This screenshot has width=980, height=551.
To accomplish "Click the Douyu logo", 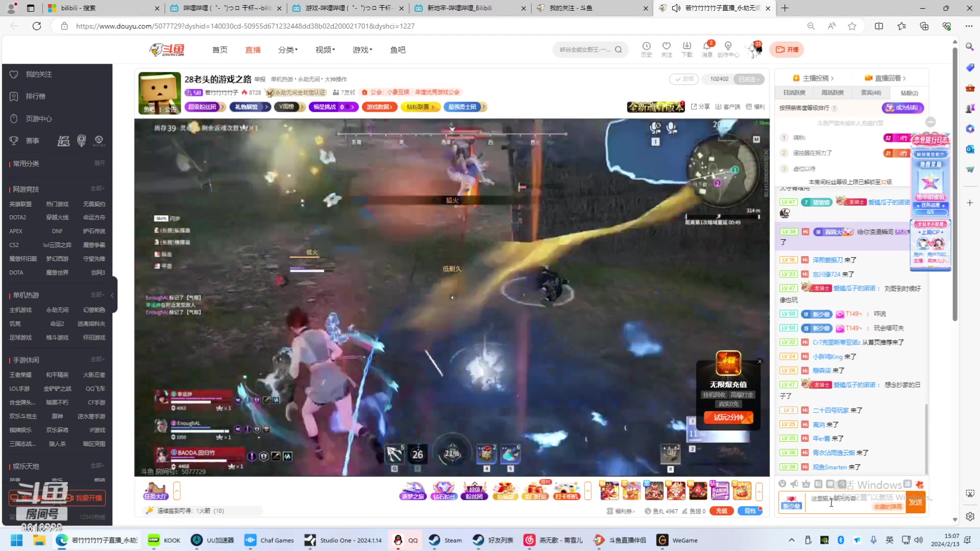I will [x=167, y=49].
